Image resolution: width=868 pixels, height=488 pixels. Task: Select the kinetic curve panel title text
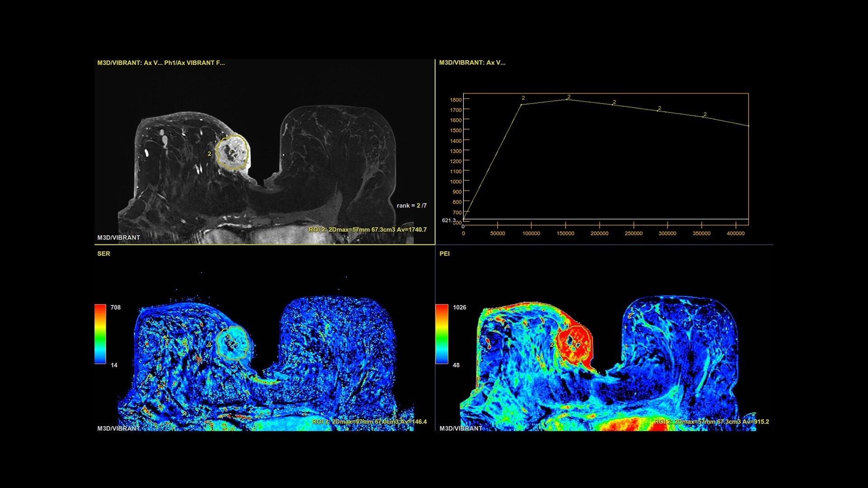pos(472,63)
